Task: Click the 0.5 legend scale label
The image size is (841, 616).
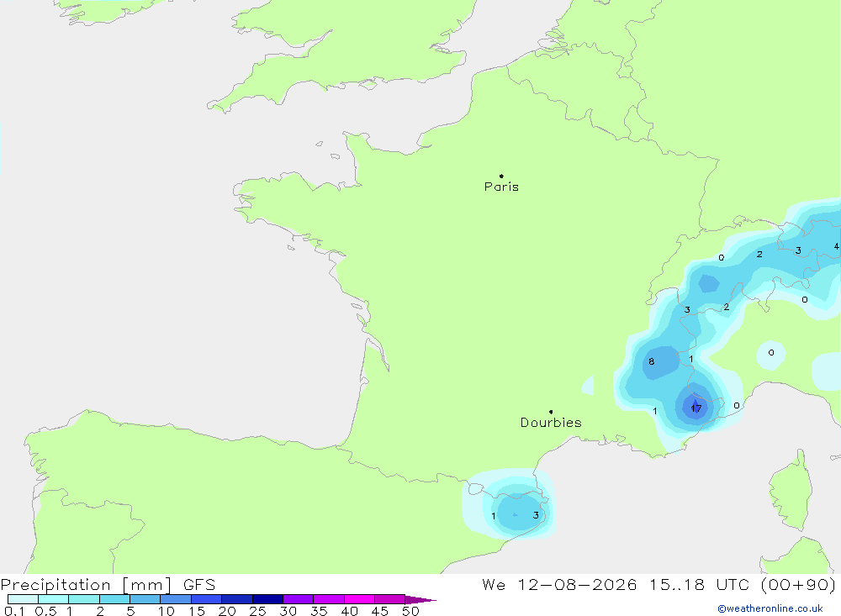Action: [x=45, y=611]
